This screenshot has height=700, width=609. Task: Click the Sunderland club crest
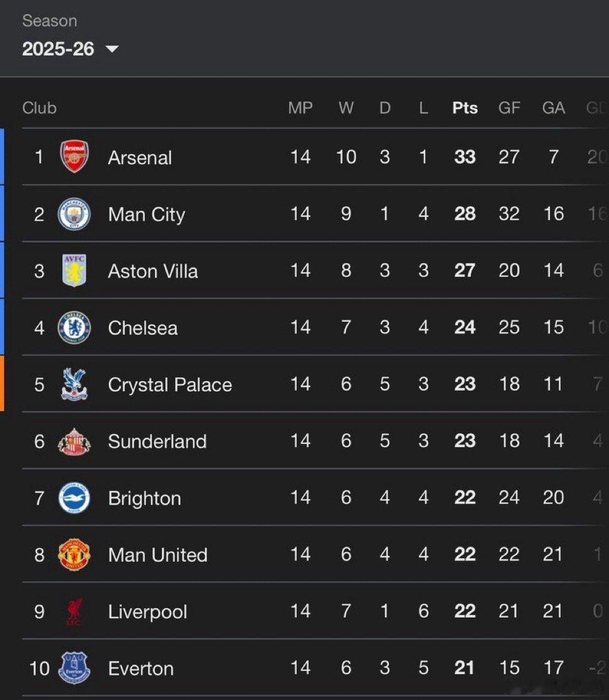tap(74, 442)
